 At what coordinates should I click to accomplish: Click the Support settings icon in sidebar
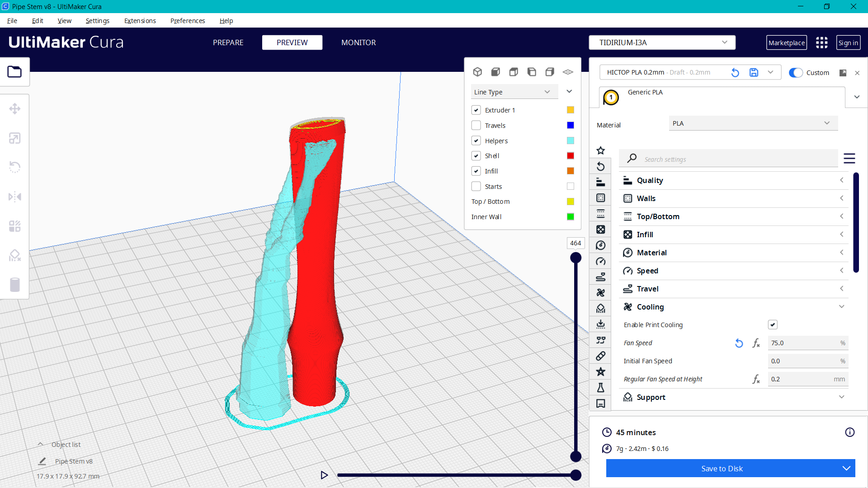pos(600,308)
